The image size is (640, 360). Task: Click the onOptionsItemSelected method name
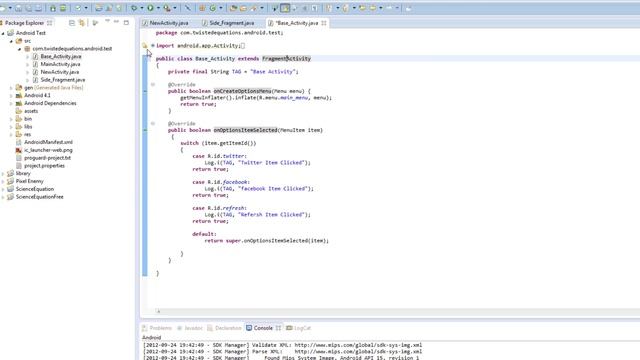pyautogui.click(x=245, y=130)
